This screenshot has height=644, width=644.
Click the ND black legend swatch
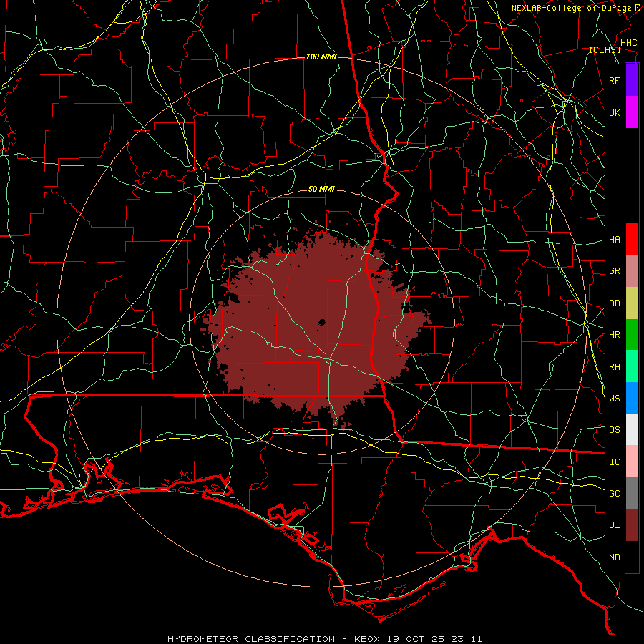[632, 557]
